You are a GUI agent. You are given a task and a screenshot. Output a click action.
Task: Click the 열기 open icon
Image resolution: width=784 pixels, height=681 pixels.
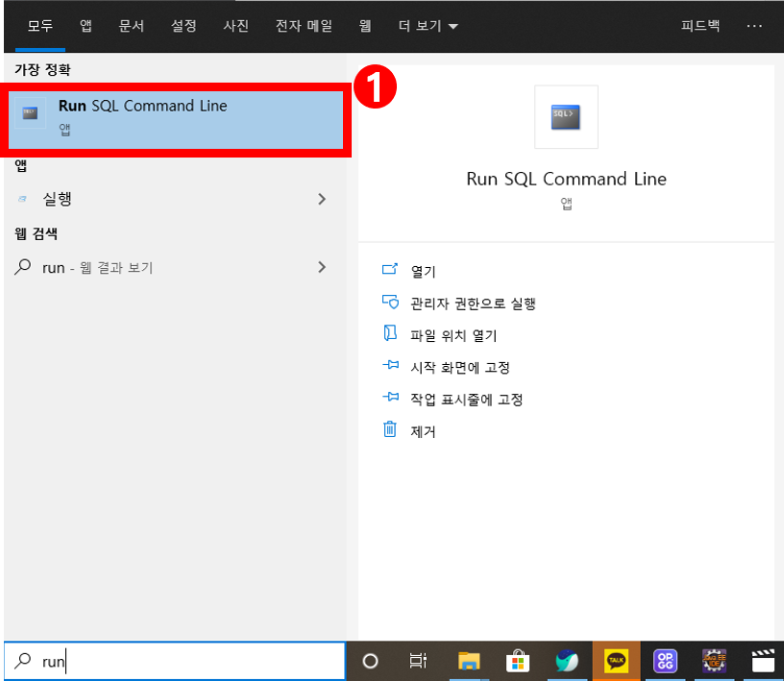point(389,270)
